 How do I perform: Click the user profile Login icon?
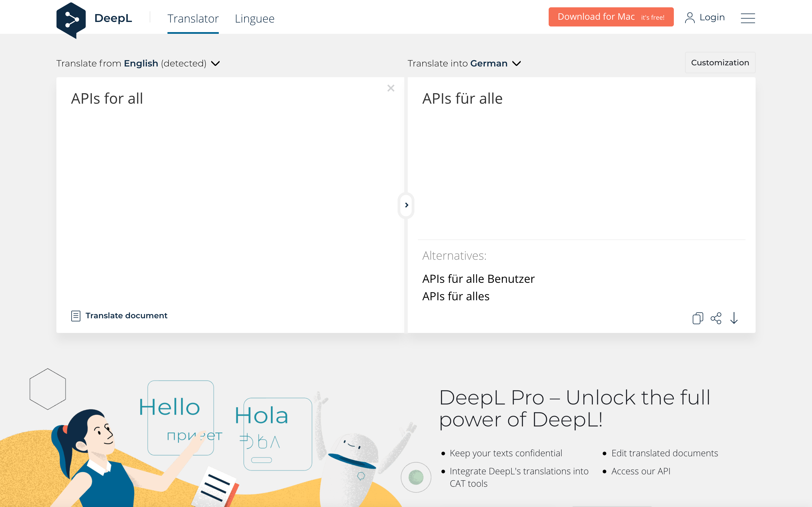(x=690, y=18)
